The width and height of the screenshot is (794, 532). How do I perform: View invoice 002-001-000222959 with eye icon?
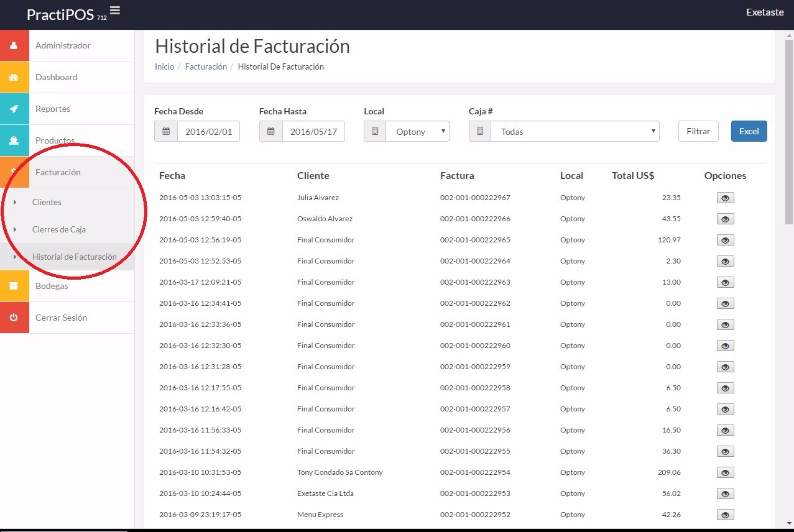[725, 367]
